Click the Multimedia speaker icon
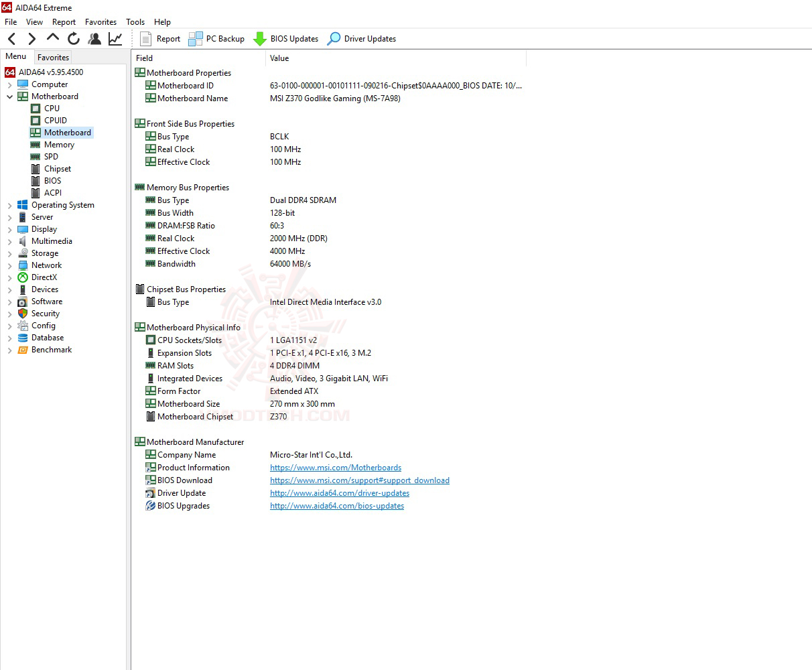The image size is (812, 670). [x=23, y=241]
